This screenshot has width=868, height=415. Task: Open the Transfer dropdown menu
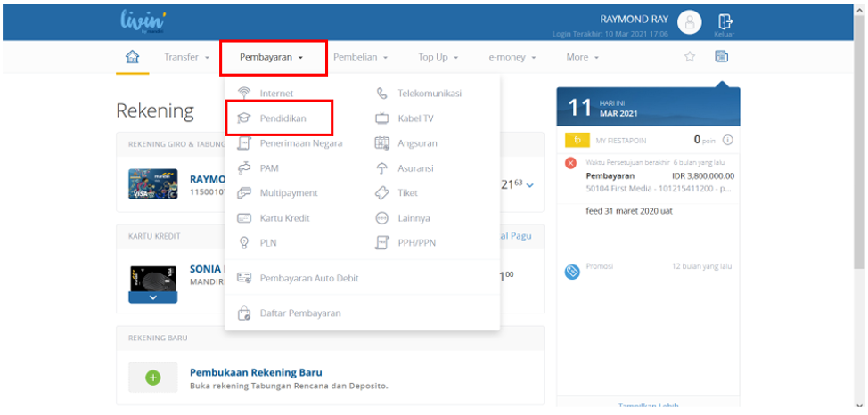pyautogui.click(x=186, y=57)
